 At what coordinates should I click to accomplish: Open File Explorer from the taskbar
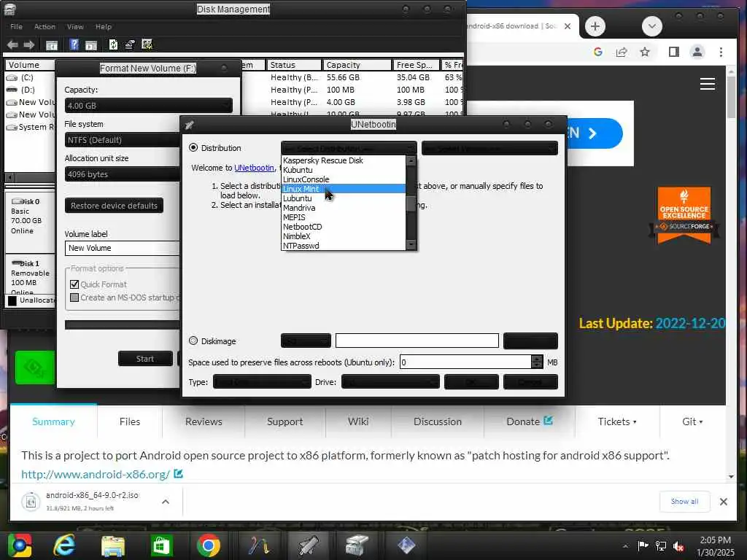113,545
